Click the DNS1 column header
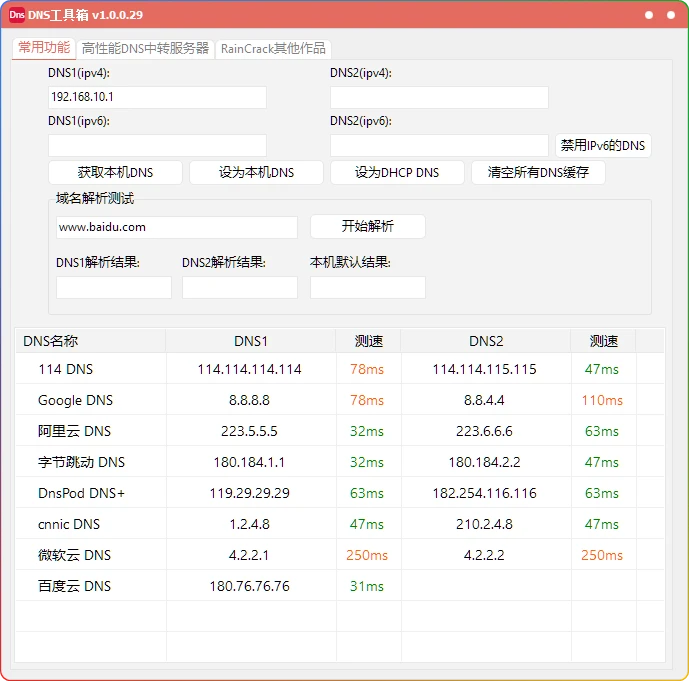The height and width of the screenshot is (681, 689). (251, 341)
